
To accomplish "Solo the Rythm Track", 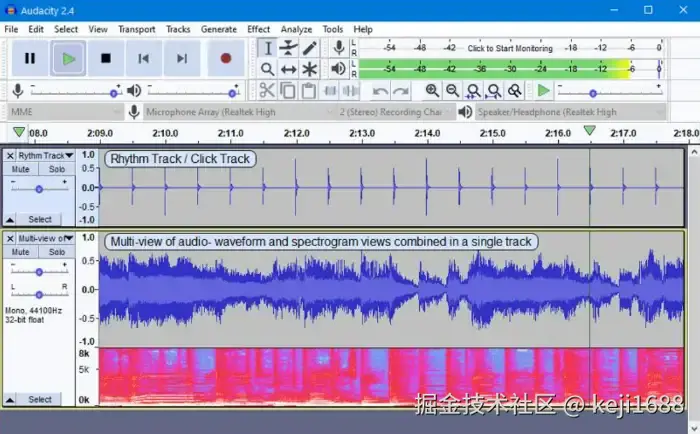I will 57,169.
